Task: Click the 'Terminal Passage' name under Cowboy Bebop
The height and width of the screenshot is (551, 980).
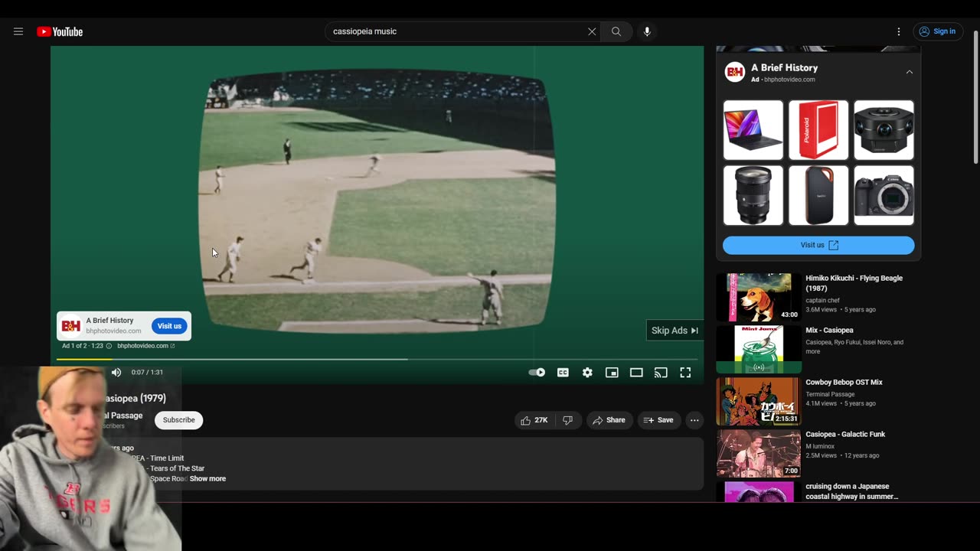Action: click(830, 394)
